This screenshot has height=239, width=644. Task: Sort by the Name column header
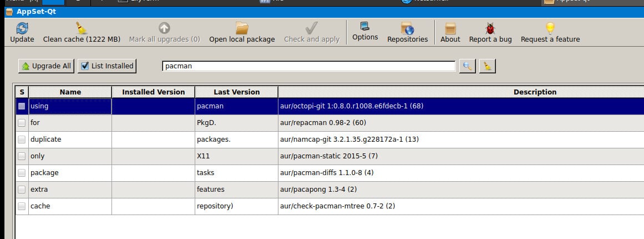click(x=70, y=92)
